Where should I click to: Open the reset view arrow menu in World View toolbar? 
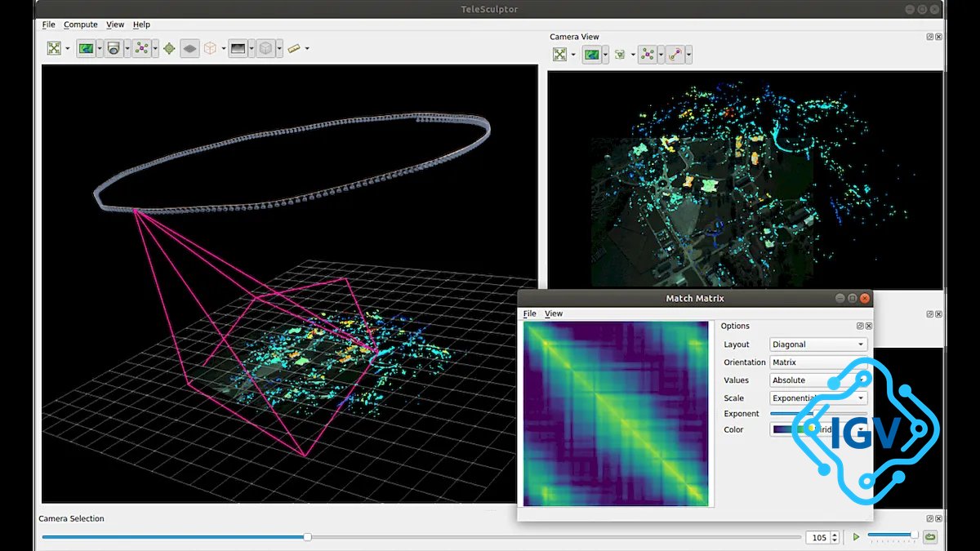(x=68, y=48)
